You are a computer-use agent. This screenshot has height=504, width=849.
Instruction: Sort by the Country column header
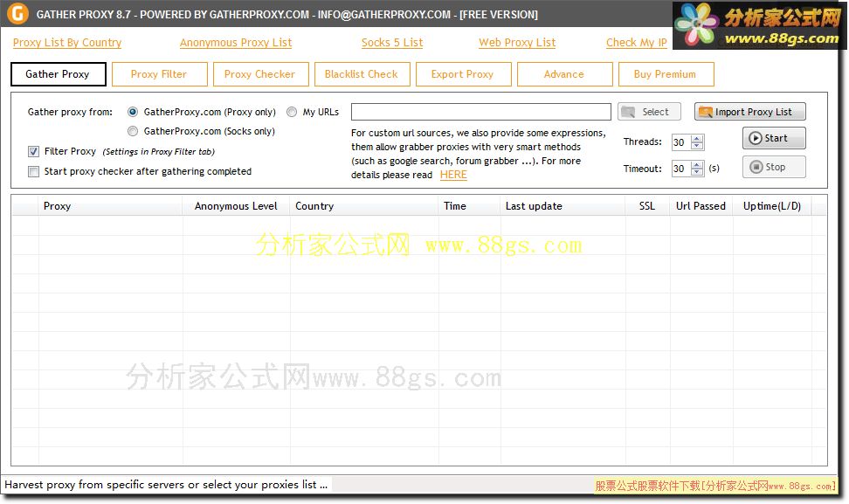point(364,206)
